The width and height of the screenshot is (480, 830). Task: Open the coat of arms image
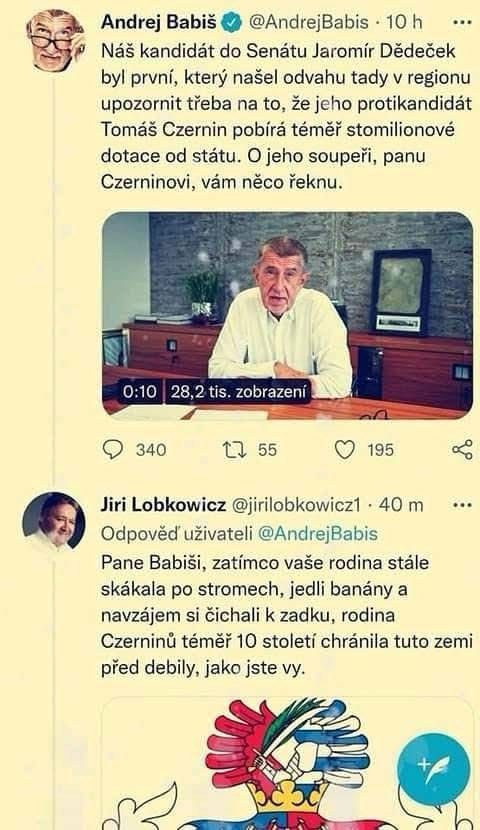coord(287,763)
